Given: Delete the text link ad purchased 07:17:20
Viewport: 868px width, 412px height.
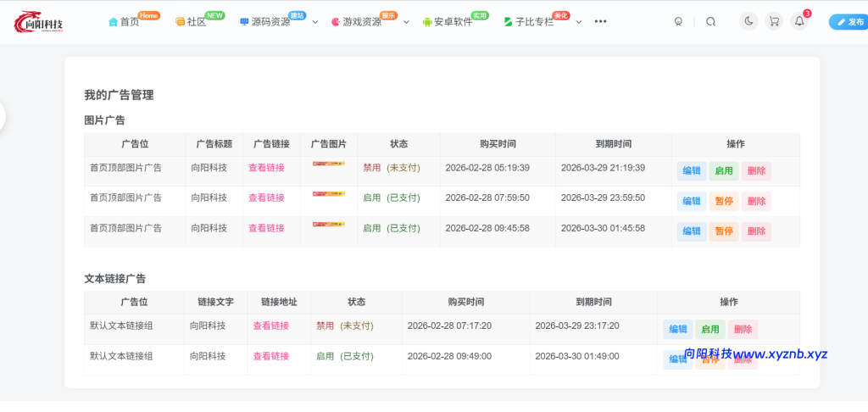Looking at the screenshot, I should [743, 330].
